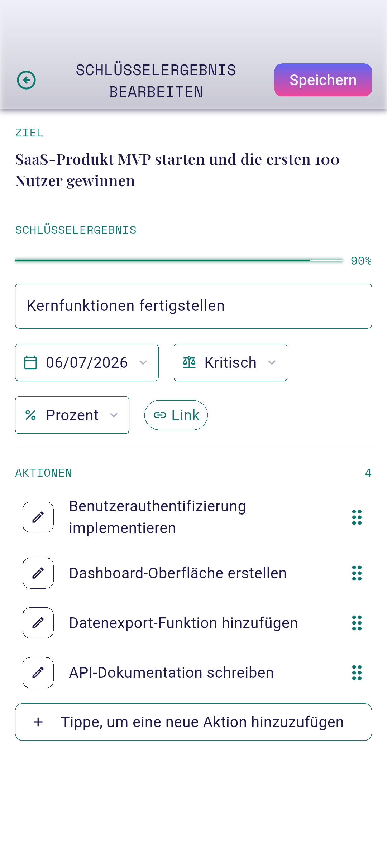Click drag handle dots for Dashboard-Oberfläche action

click(357, 573)
